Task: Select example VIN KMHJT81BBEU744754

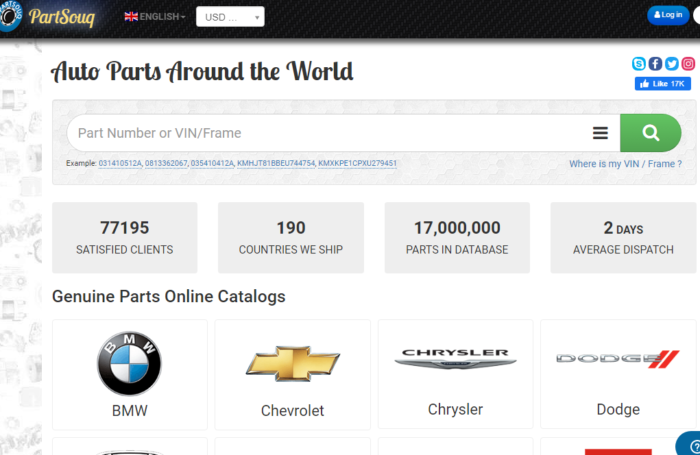Action: [276, 163]
